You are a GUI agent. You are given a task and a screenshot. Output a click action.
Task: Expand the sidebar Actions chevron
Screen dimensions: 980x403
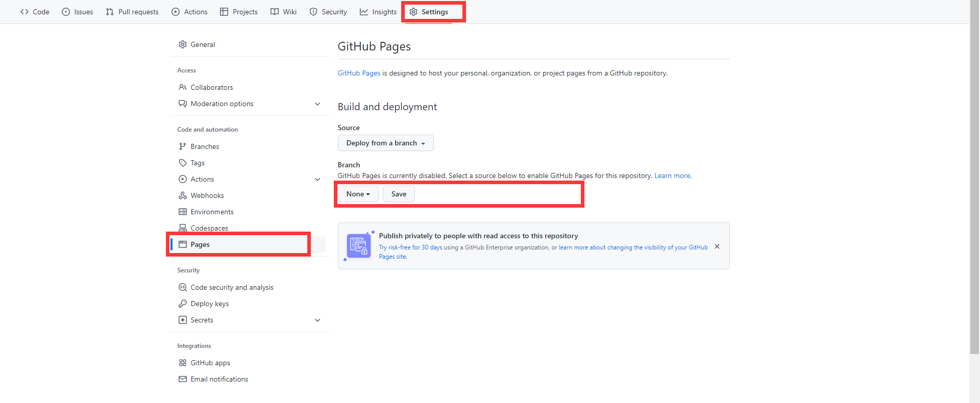[317, 179]
